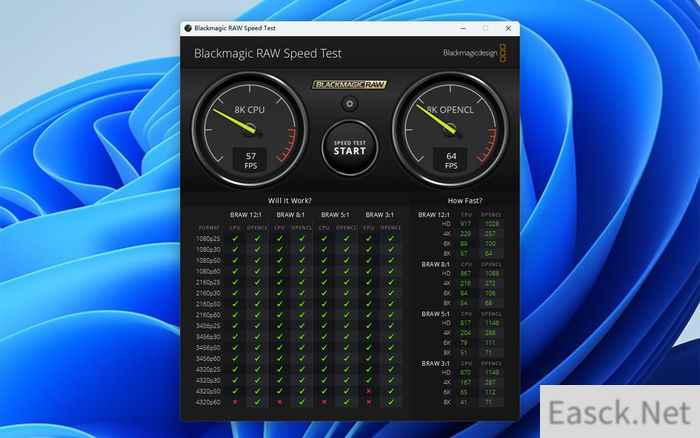Image resolution: width=700 pixels, height=438 pixels.
Task: Click red cross for 4320p60 BRAW 12:1 CPU
Action: pos(235,402)
